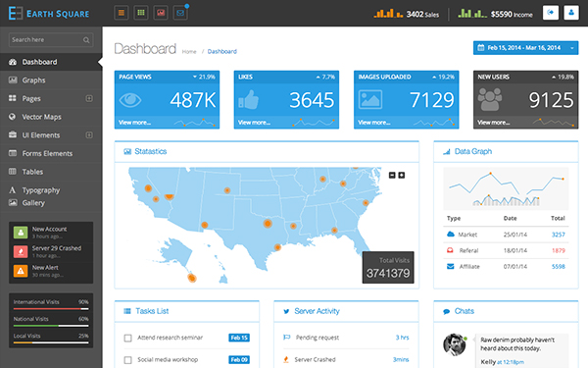Viewport: 588px width, 368px height.
Task: Click View more in Likes card
Action: click(254, 123)
